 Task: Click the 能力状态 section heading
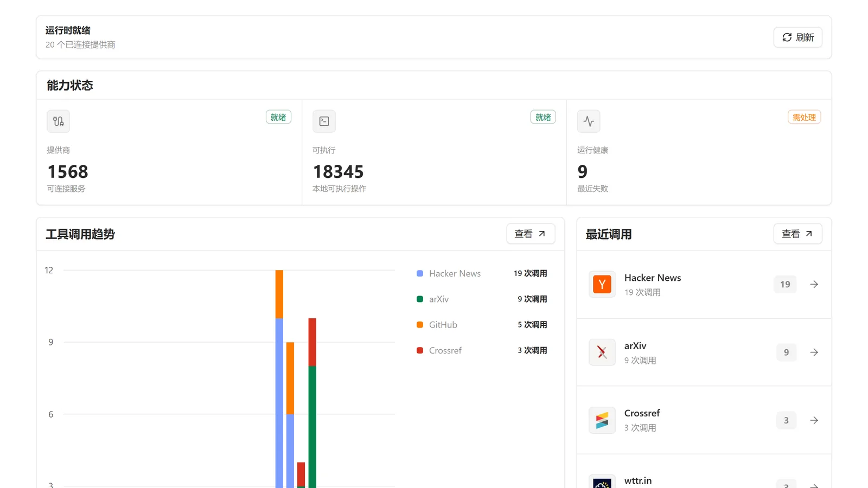pos(70,85)
